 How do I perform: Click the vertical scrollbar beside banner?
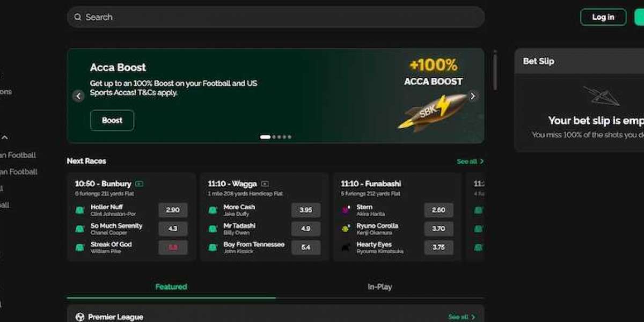tap(495, 71)
